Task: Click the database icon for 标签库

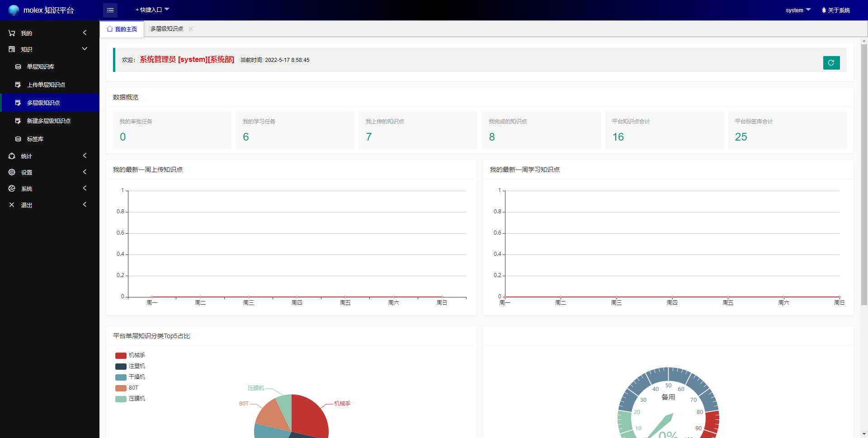Action: pos(18,139)
